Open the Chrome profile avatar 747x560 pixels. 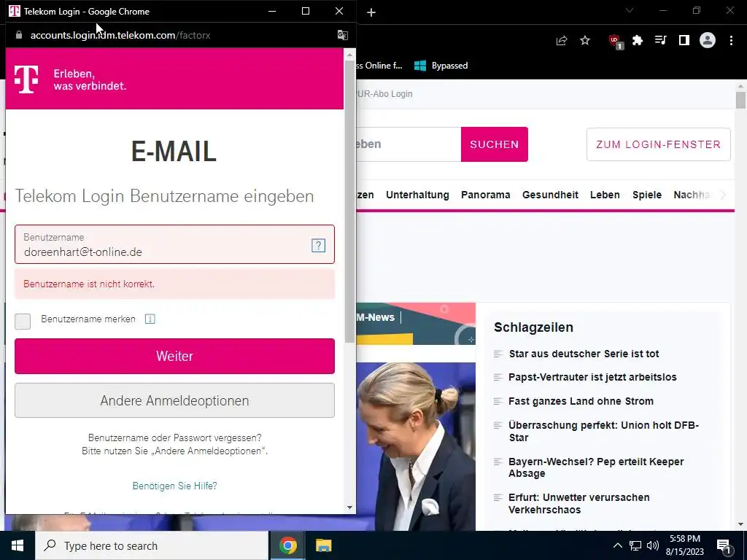(x=708, y=41)
